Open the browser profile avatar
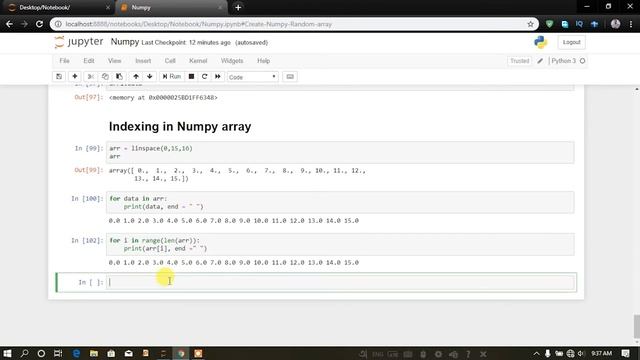640x360 pixels. [616, 24]
